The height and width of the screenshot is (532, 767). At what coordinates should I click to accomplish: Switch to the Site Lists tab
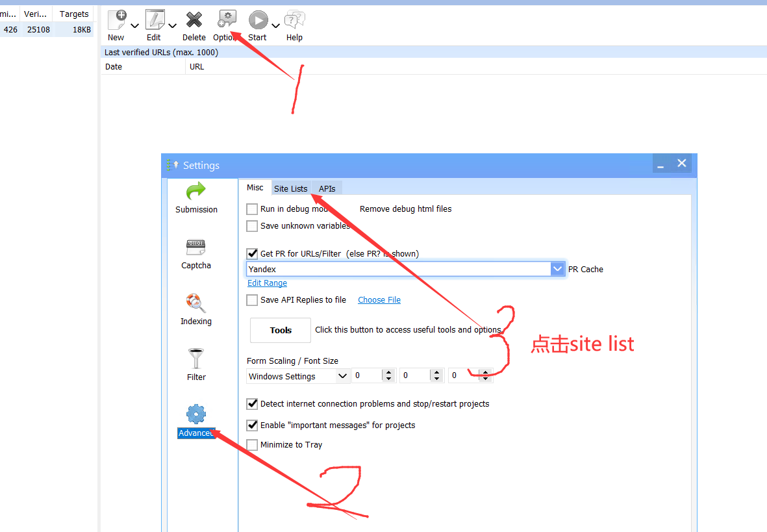(x=290, y=188)
